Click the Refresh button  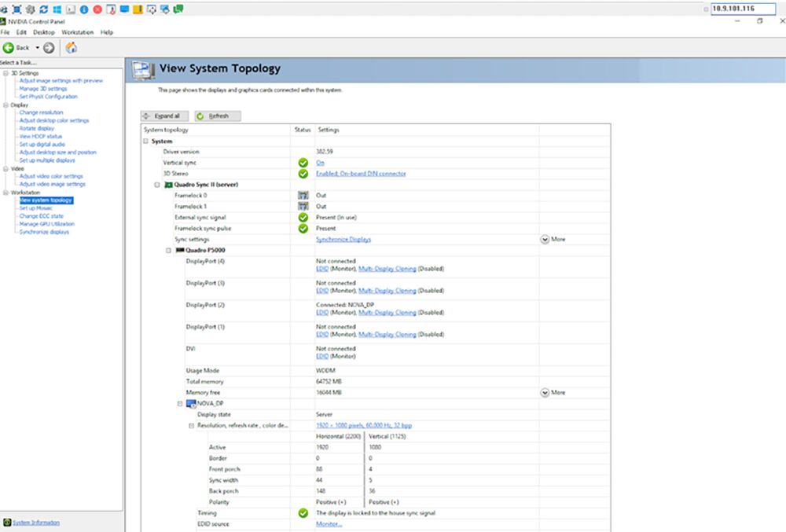click(218, 116)
